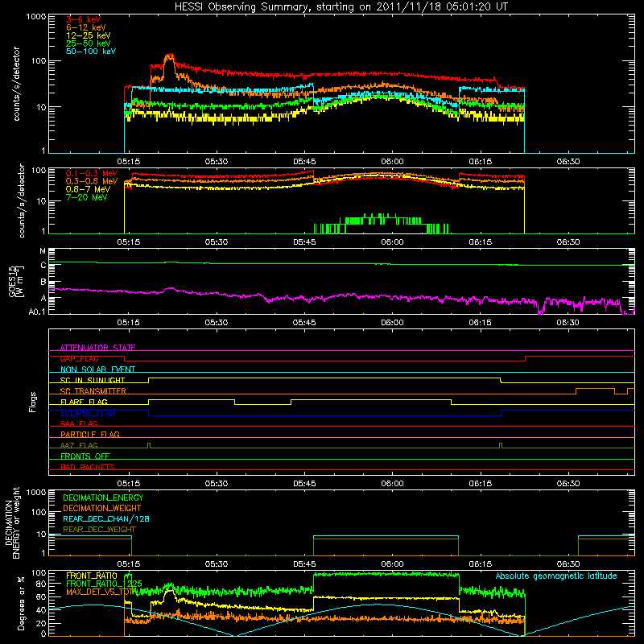Click the orange '6-12 keV' legend label
This screenshot has width=644, height=644.
(x=86, y=27)
